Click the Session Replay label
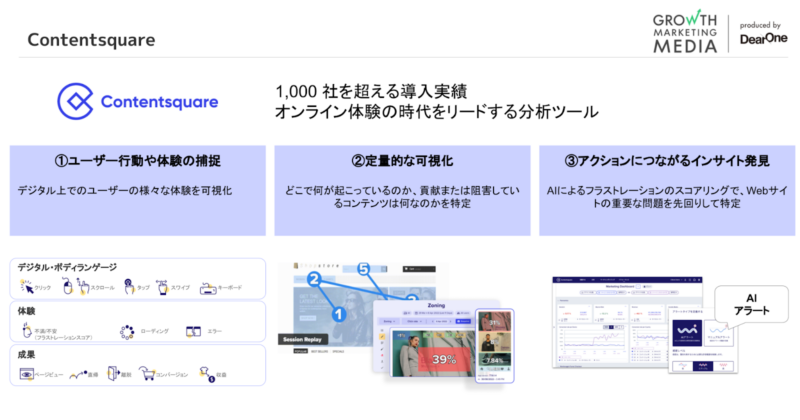 302,339
